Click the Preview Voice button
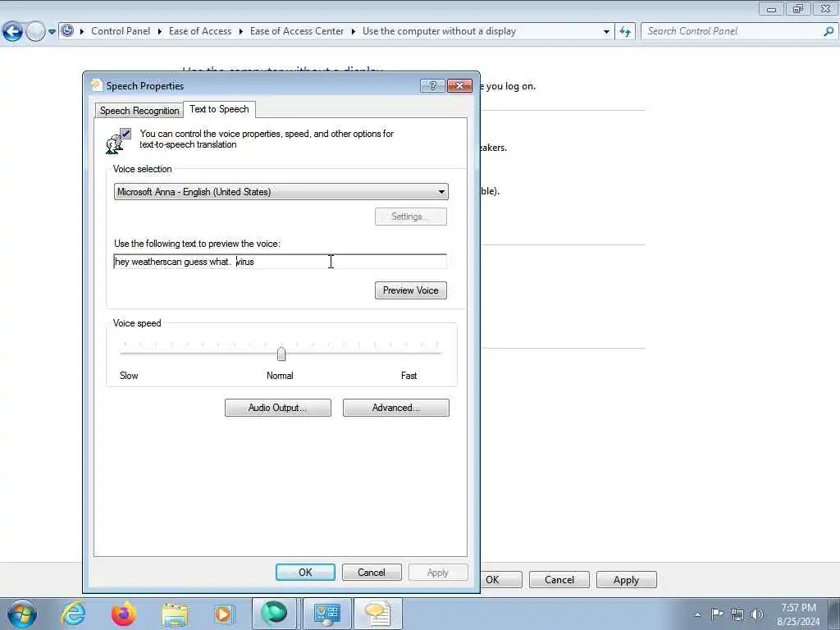 click(410, 290)
